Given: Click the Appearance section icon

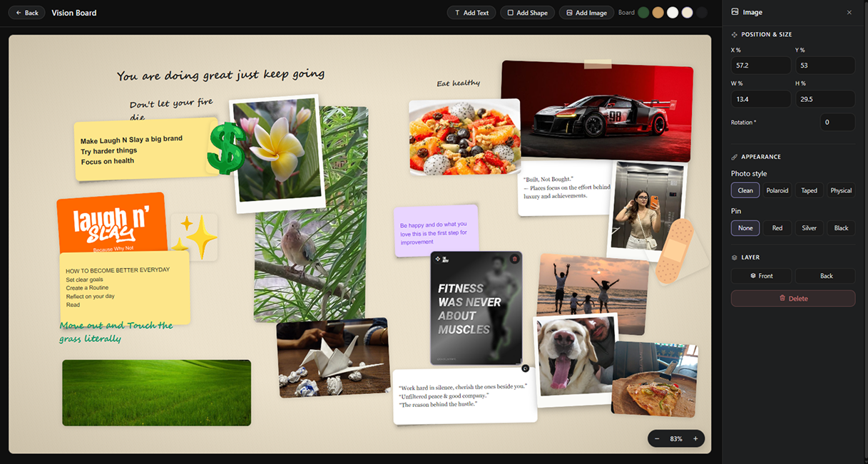Looking at the screenshot, I should click(x=735, y=157).
